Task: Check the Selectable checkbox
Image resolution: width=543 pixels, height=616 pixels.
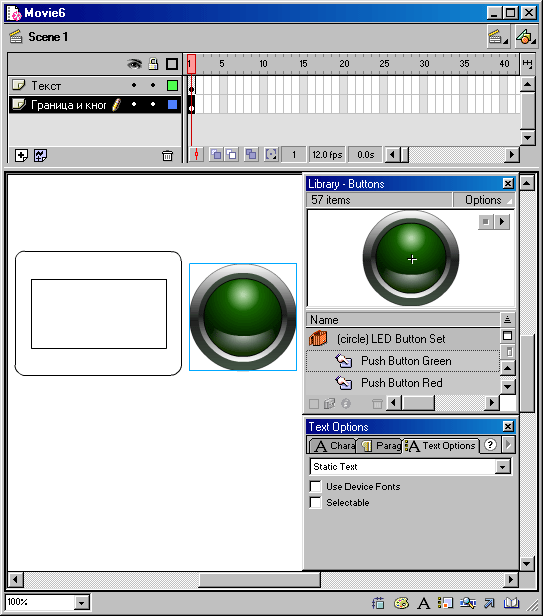Action: pyautogui.click(x=316, y=502)
